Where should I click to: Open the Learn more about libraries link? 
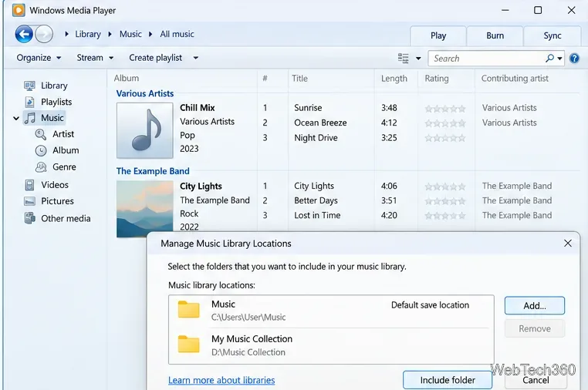221,380
